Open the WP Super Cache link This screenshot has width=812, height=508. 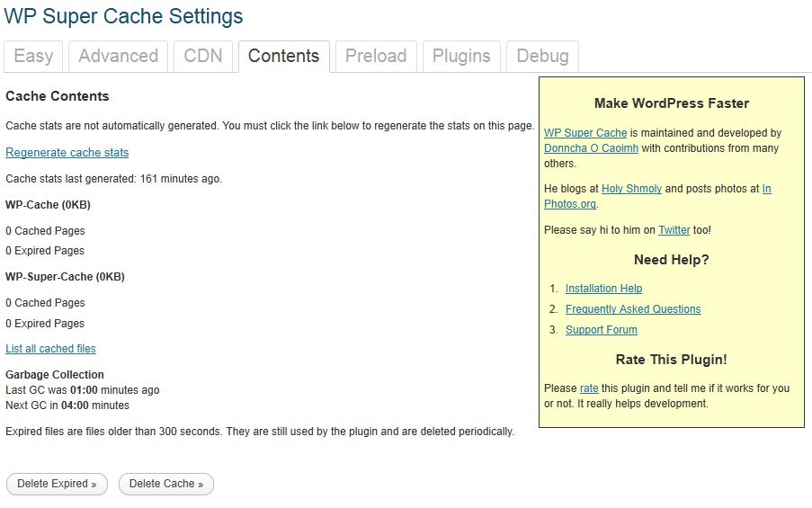point(585,133)
